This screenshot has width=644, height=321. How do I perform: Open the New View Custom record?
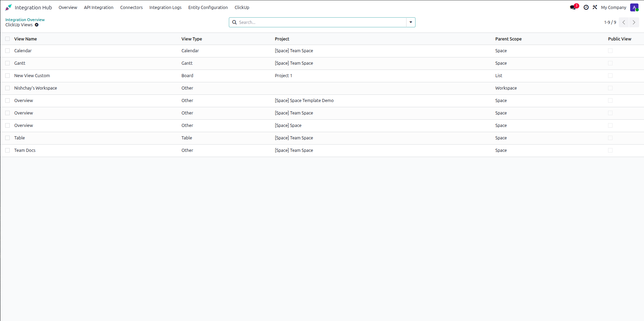(x=32, y=76)
